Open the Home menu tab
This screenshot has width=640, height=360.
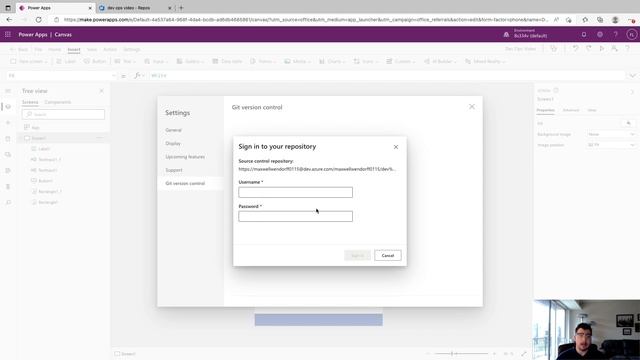(x=54, y=49)
